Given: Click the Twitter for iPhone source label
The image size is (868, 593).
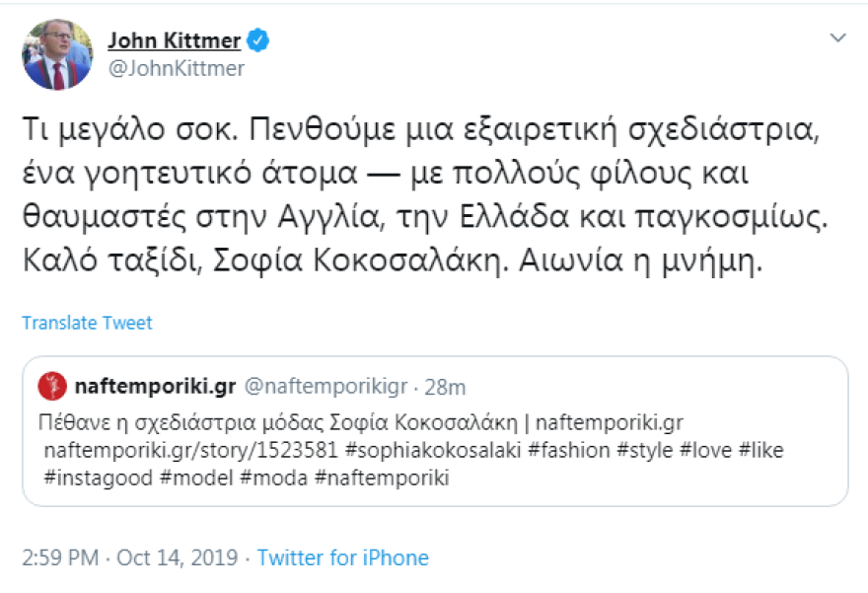Looking at the screenshot, I should click(341, 557).
